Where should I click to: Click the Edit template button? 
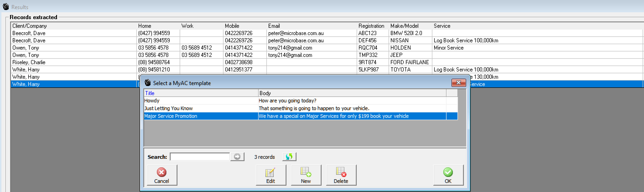tap(271, 175)
